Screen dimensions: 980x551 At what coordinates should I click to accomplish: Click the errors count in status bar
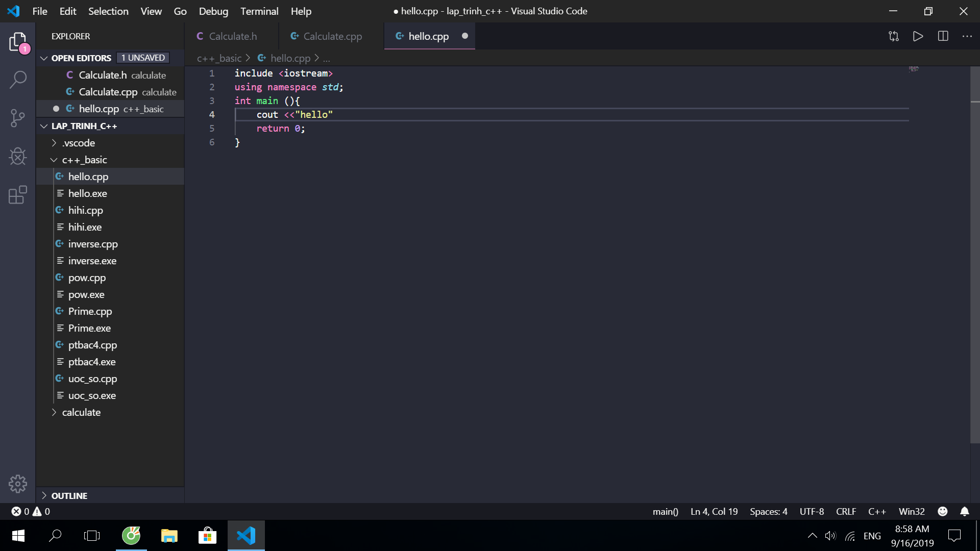pyautogui.click(x=20, y=511)
